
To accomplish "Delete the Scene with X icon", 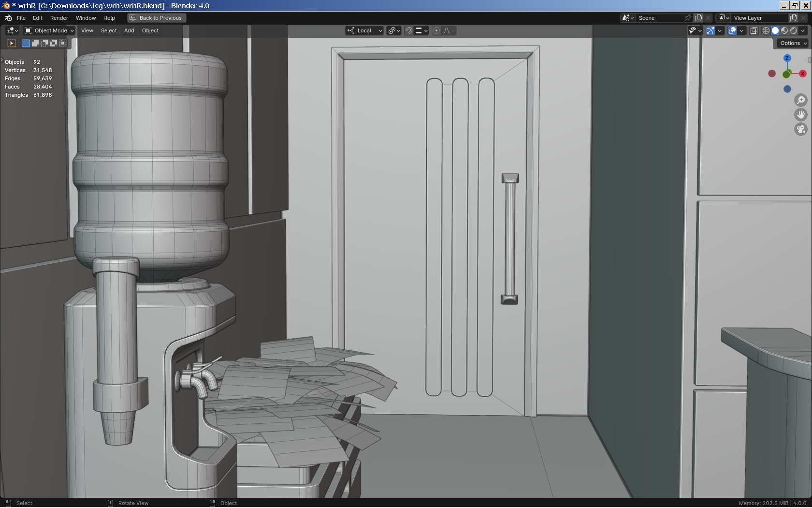I will (709, 18).
